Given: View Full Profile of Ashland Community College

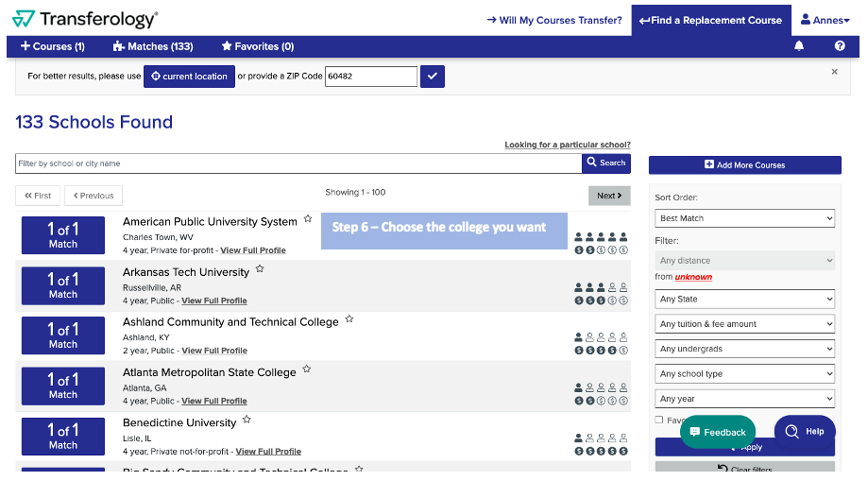Looking at the screenshot, I should (214, 351).
